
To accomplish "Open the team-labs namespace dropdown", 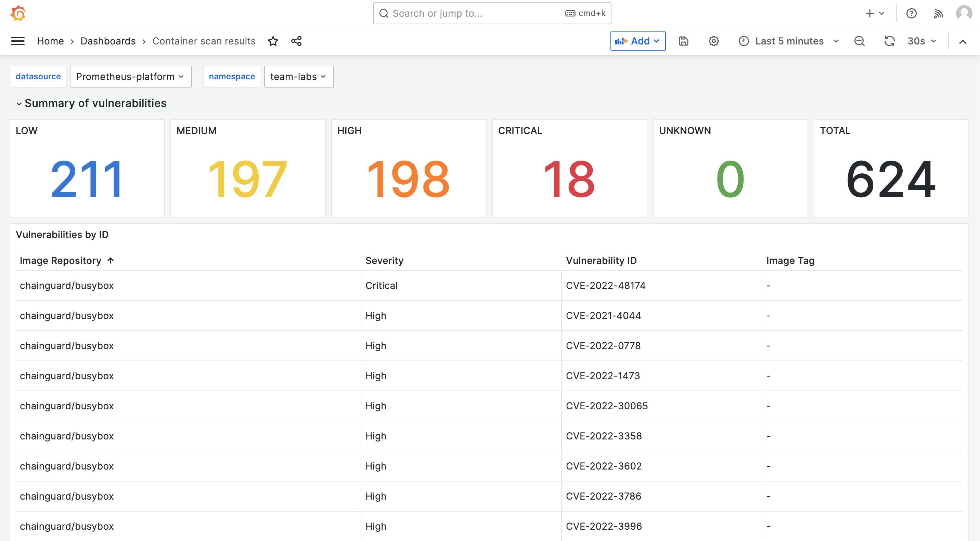I will click(299, 76).
